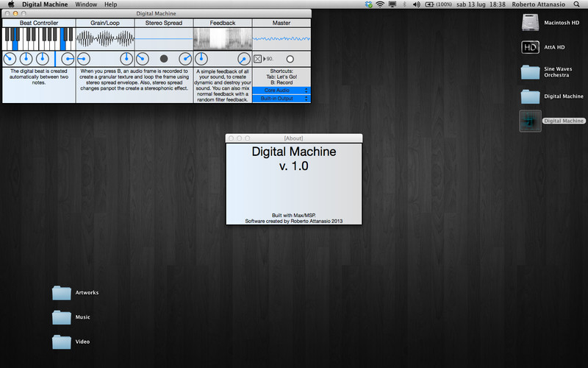This screenshot has height=368, width=588.
Task: Open Spotlight search magnifier icon
Action: 576,4
